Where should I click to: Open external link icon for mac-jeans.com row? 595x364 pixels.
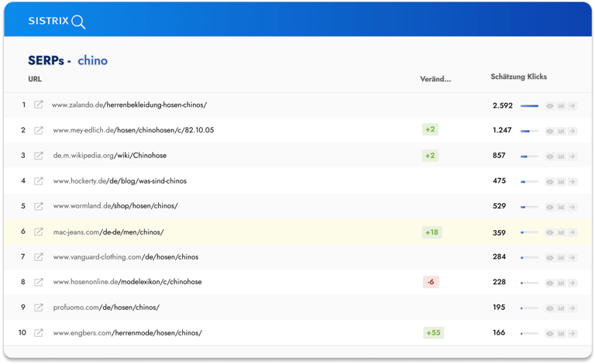click(x=38, y=232)
